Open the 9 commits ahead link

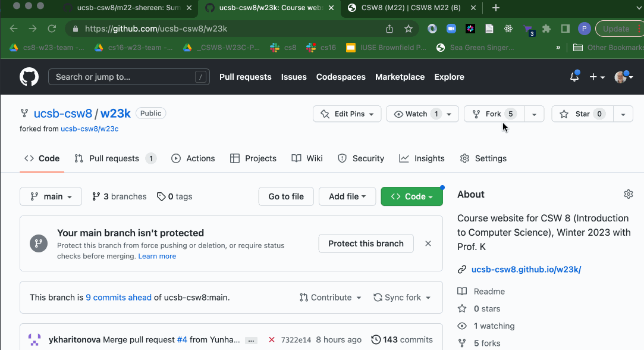click(x=119, y=298)
